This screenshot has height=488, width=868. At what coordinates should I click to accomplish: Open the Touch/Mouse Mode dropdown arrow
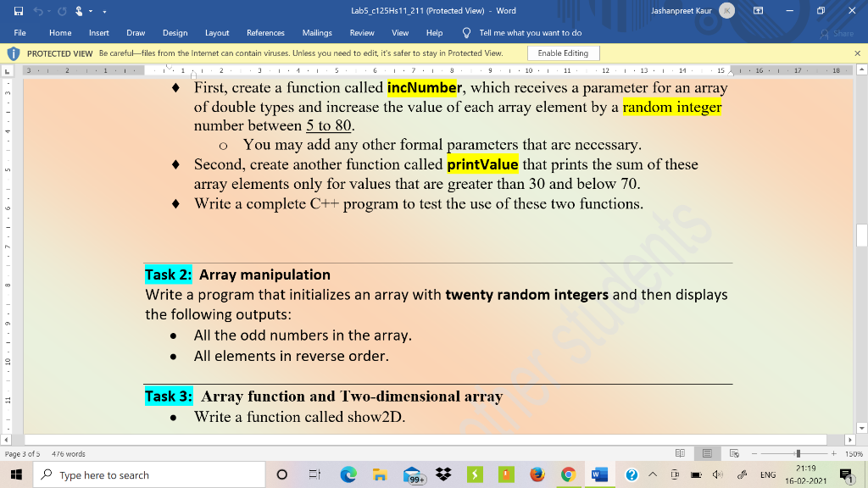coord(90,10)
